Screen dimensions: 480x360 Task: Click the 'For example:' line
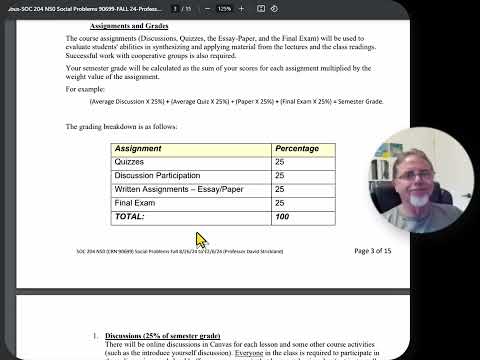85,89
